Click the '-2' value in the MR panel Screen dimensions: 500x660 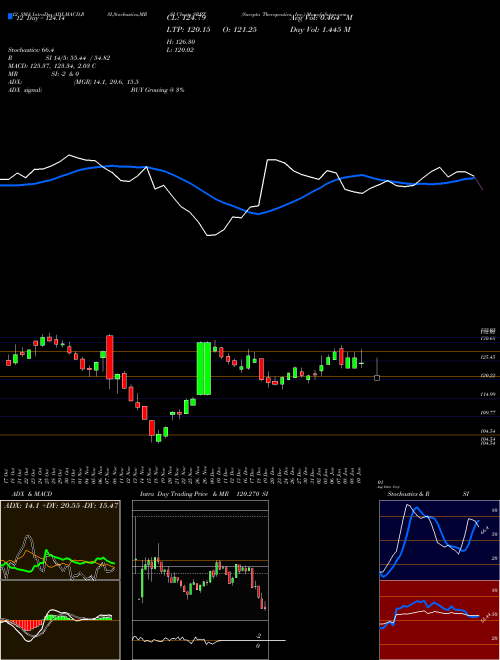(x=258, y=636)
